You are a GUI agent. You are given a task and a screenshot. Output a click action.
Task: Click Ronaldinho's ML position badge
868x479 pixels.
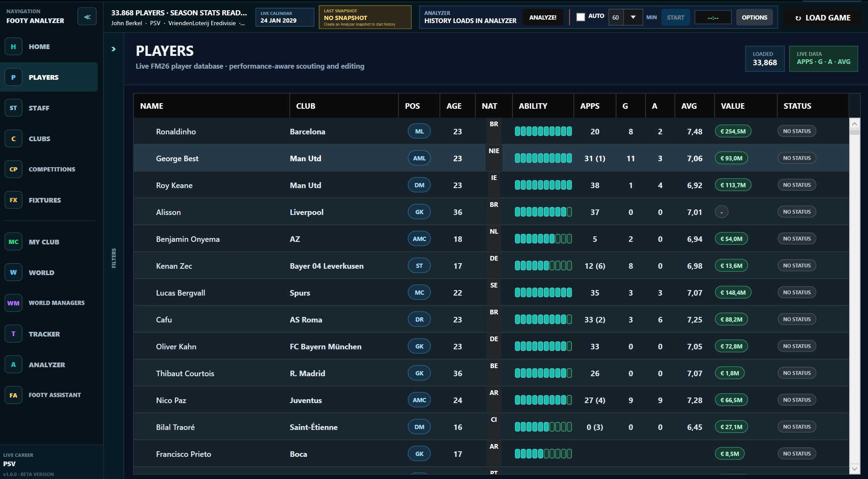point(419,131)
